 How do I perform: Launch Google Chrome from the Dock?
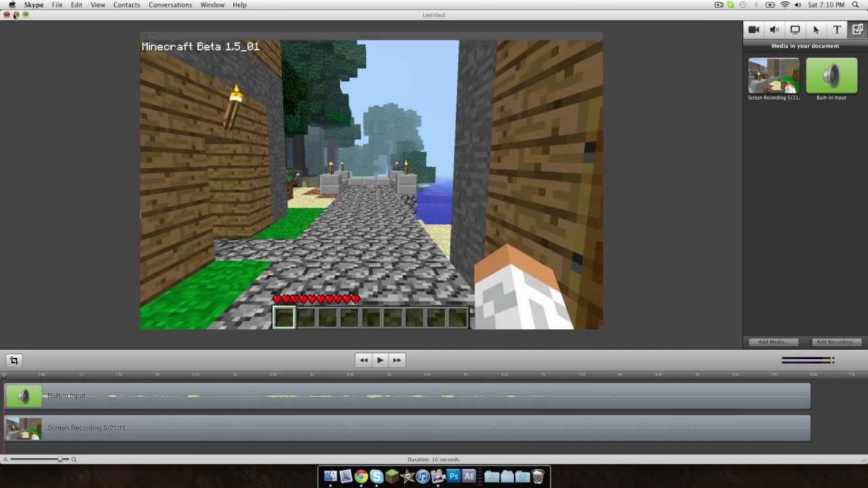(x=361, y=476)
